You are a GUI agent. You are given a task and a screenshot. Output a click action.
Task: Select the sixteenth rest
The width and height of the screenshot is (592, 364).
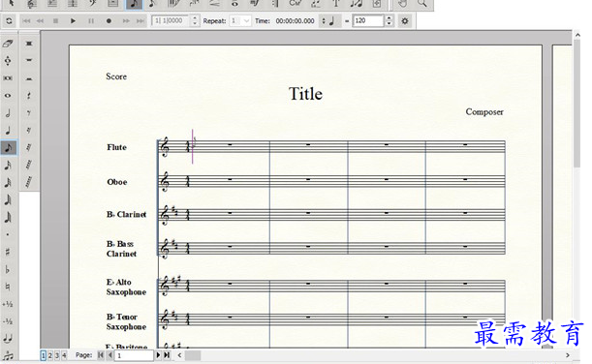pos(29,130)
